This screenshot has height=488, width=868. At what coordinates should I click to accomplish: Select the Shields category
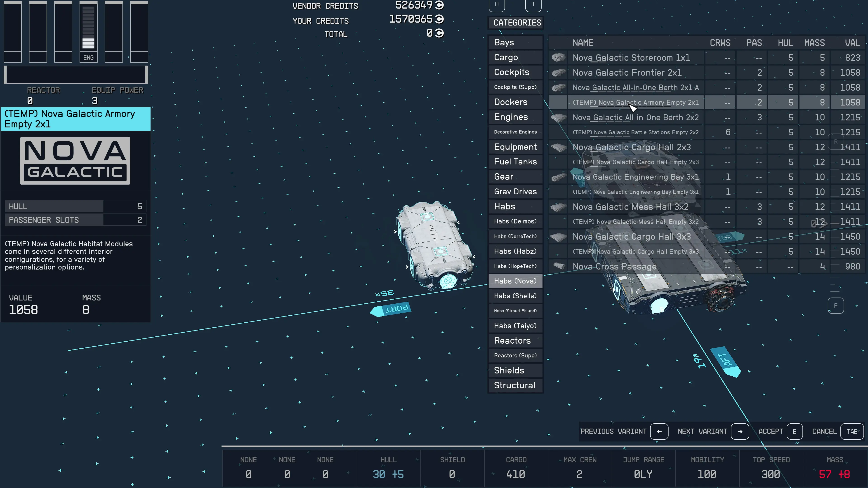[x=516, y=371]
